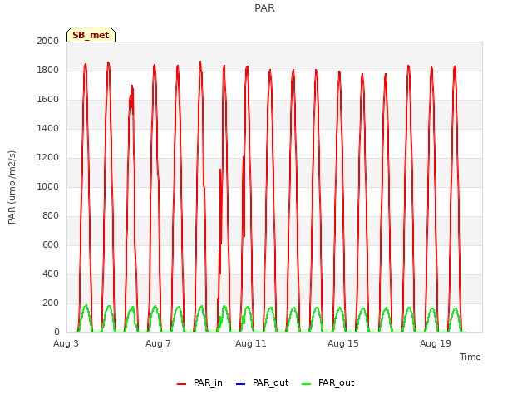Image resolution: width=532 pixels, height=399 pixels.
Task: Click the PAR (umol/m2/s) y-axis title
Action: coord(12,187)
